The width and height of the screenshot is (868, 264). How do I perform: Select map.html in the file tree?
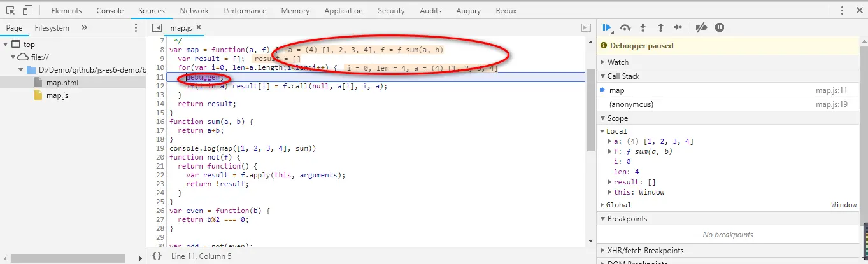point(62,83)
